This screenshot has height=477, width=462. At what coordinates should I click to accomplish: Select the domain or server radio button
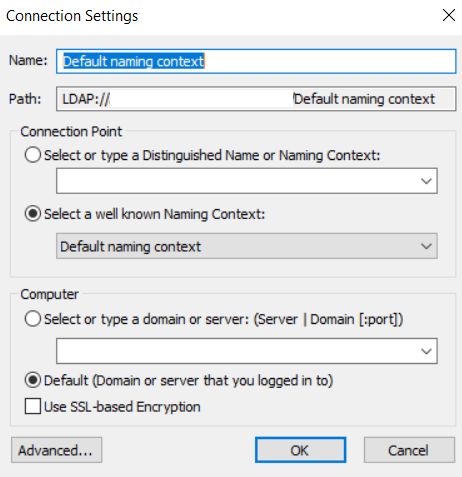point(33,319)
